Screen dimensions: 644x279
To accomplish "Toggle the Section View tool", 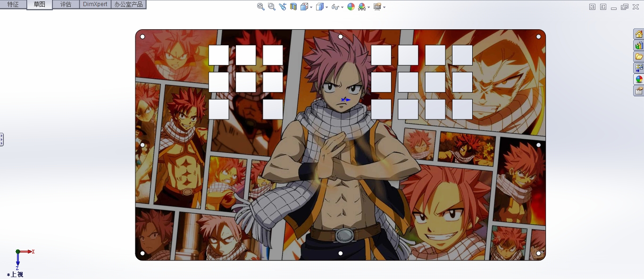I will coord(293,7).
